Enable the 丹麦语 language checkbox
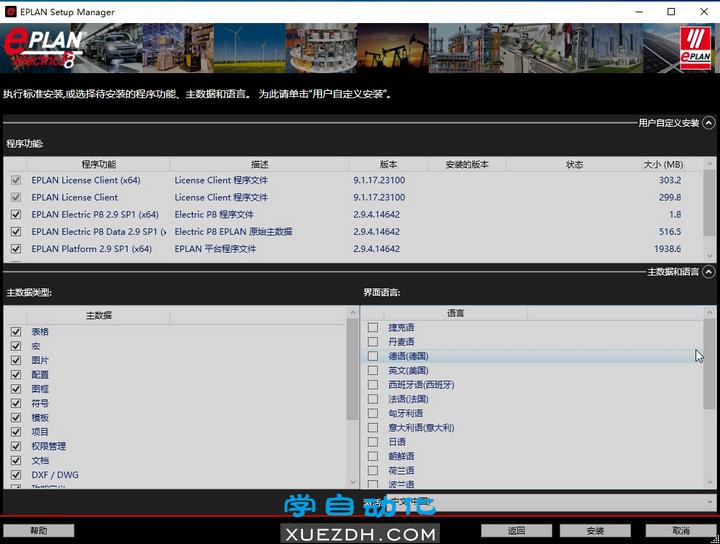 373,342
